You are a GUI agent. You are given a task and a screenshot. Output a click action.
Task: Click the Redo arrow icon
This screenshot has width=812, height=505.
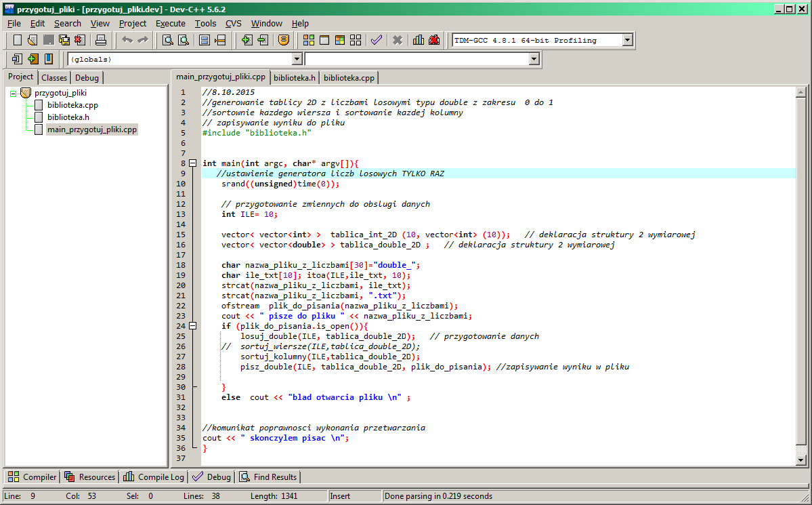[142, 40]
